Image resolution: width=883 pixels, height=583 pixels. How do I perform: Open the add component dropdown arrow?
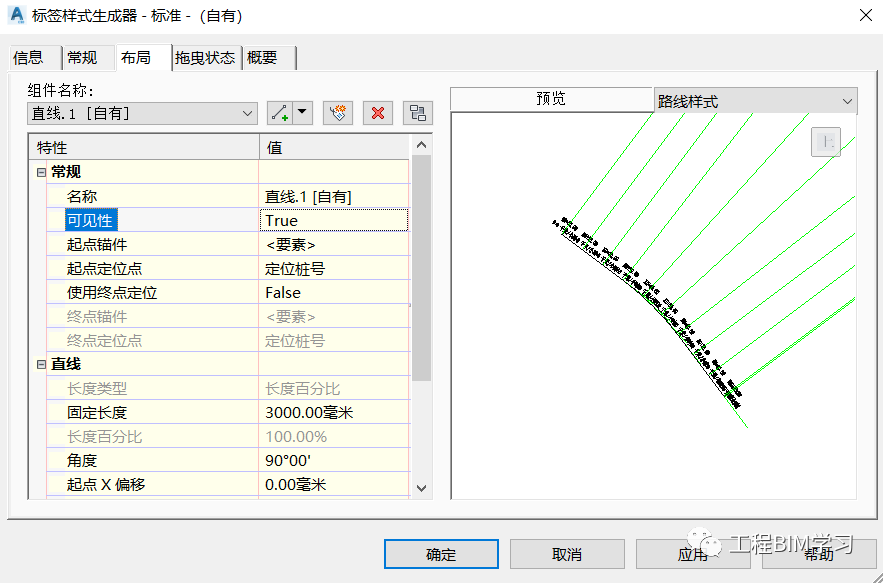coord(302,113)
